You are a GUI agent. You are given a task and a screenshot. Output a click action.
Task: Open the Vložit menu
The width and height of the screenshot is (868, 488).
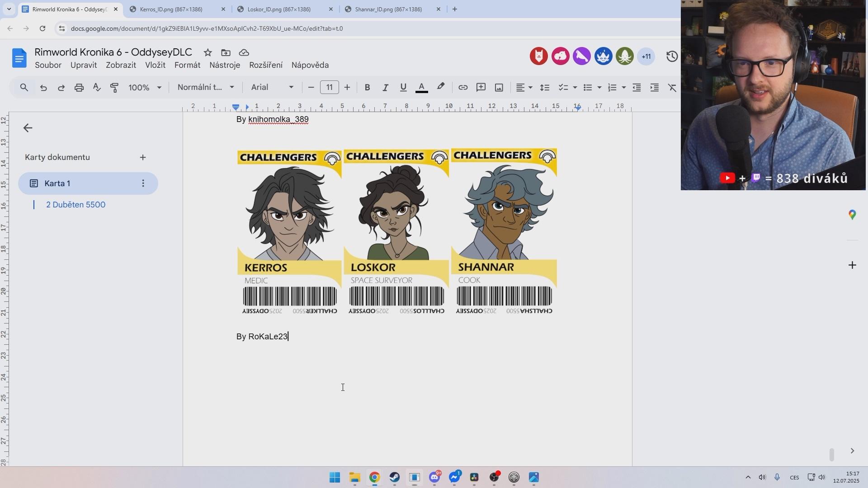(155, 65)
